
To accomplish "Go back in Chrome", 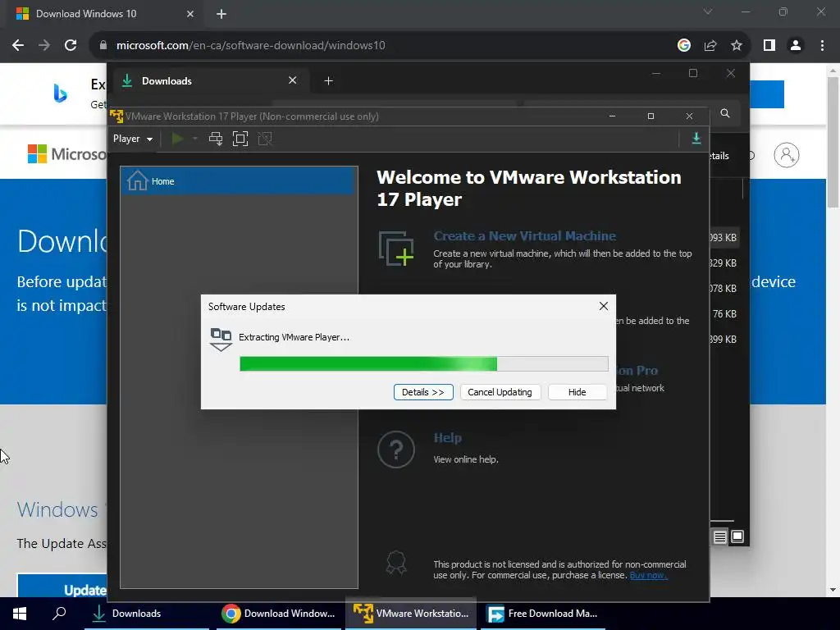I will 18,46.
